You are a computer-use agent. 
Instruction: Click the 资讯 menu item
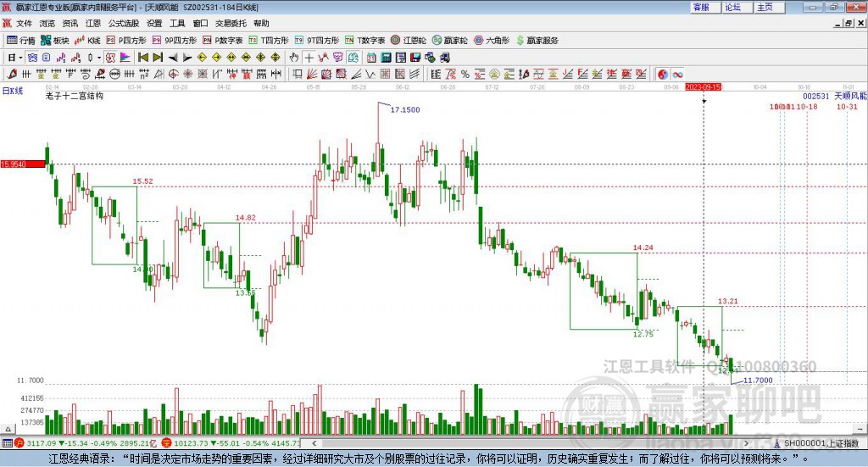point(70,23)
